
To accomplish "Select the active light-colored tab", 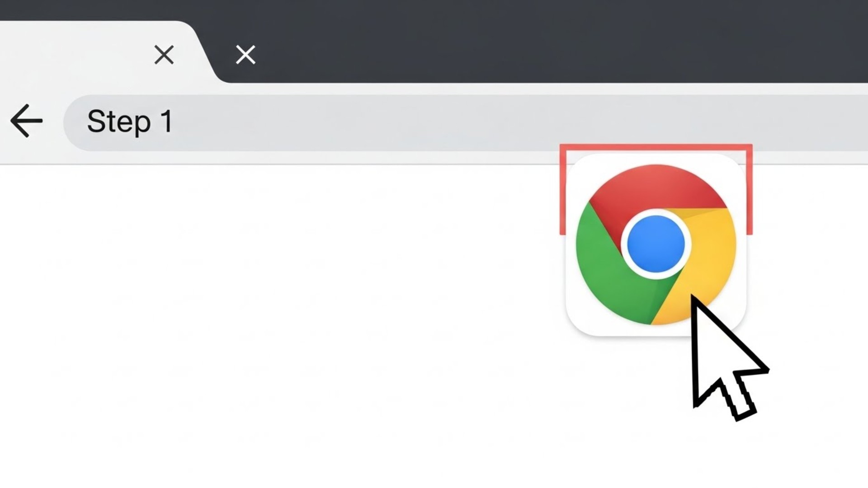I will [x=90, y=53].
